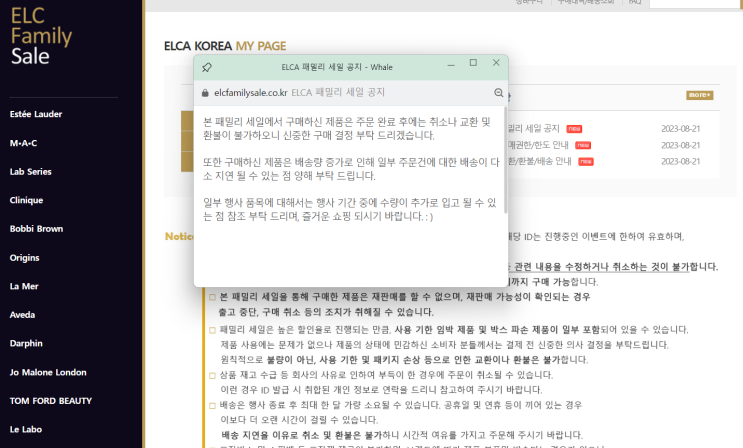This screenshot has height=448, width=743.
Task: Open the ELC Family Sale logo
Action: pyautogui.click(x=41, y=36)
